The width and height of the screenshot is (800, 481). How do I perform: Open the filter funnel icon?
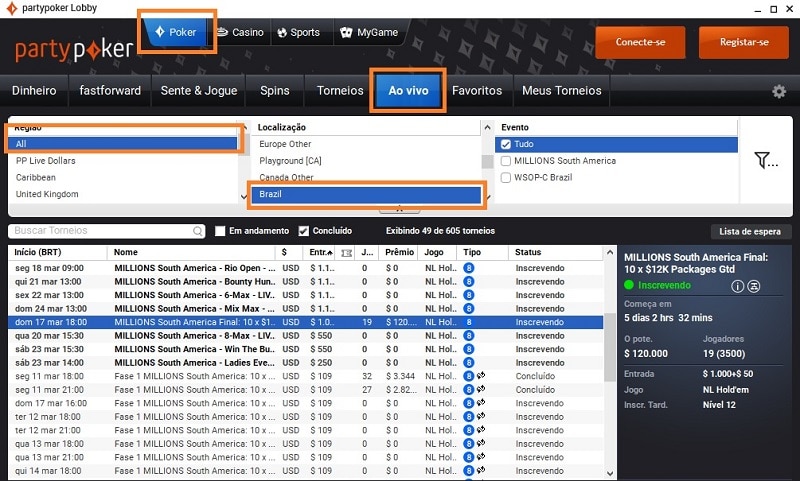(765, 160)
